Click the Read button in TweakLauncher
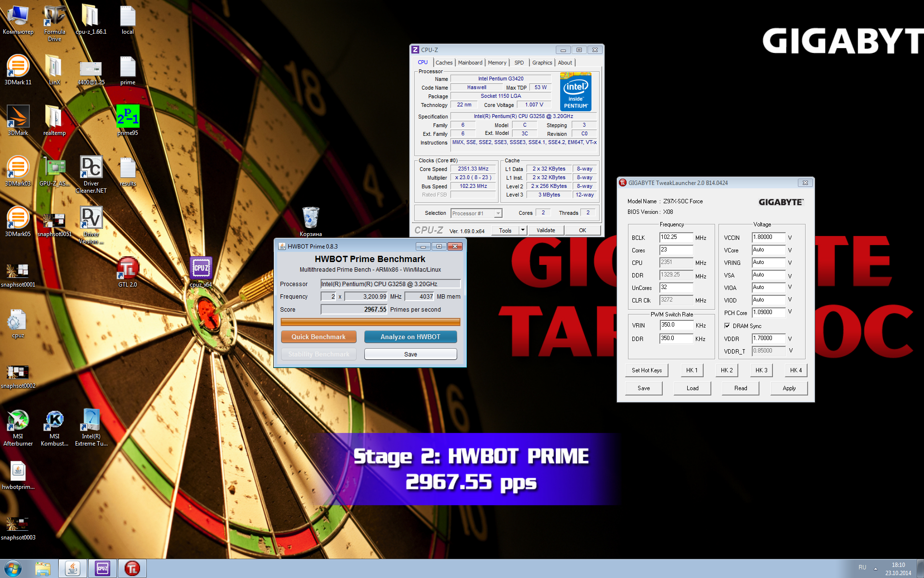This screenshot has height=578, width=924. click(x=741, y=388)
